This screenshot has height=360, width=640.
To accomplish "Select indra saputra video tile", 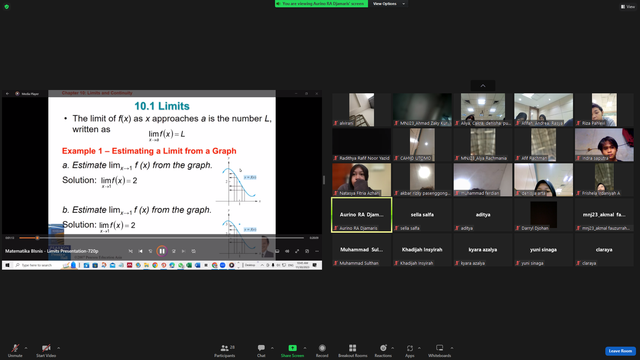I will tap(604, 145).
